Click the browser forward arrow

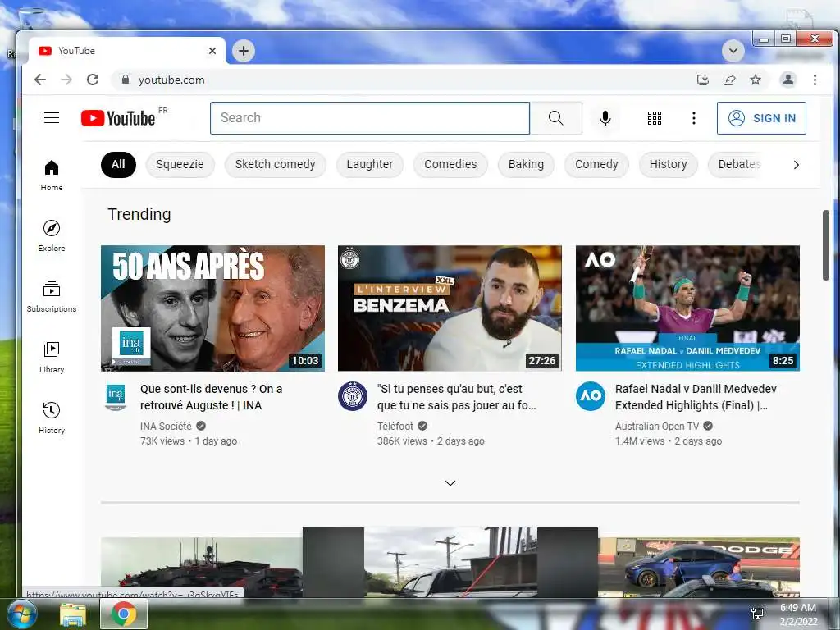66,80
